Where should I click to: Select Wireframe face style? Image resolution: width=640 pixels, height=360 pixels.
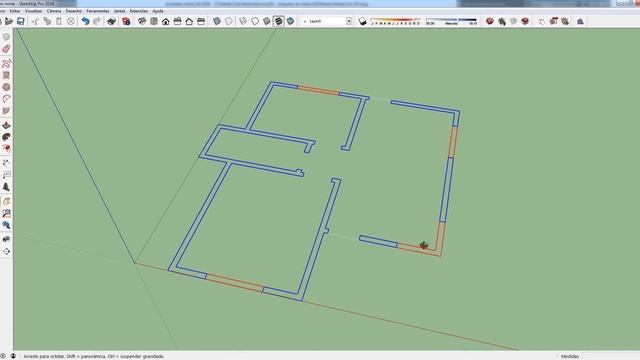pyautogui.click(x=243, y=21)
